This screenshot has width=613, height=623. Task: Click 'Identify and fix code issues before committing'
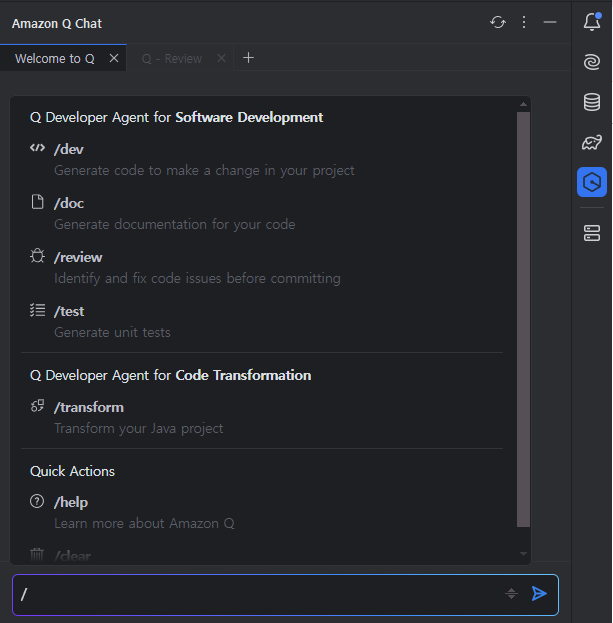(x=197, y=279)
